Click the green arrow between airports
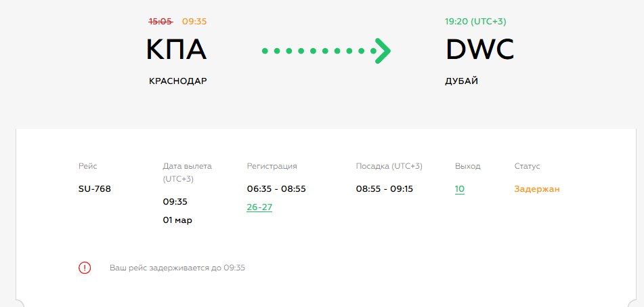644x307 pixels. [326, 50]
